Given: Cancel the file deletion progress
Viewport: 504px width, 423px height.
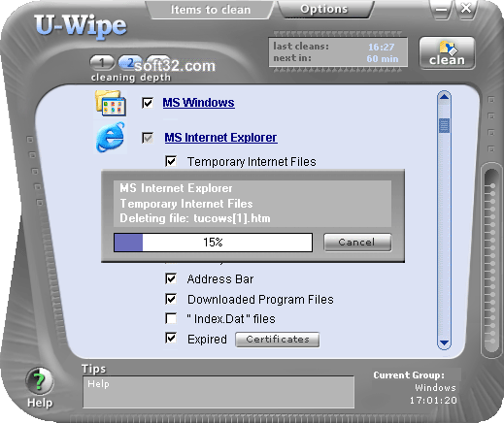Looking at the screenshot, I should [x=357, y=243].
